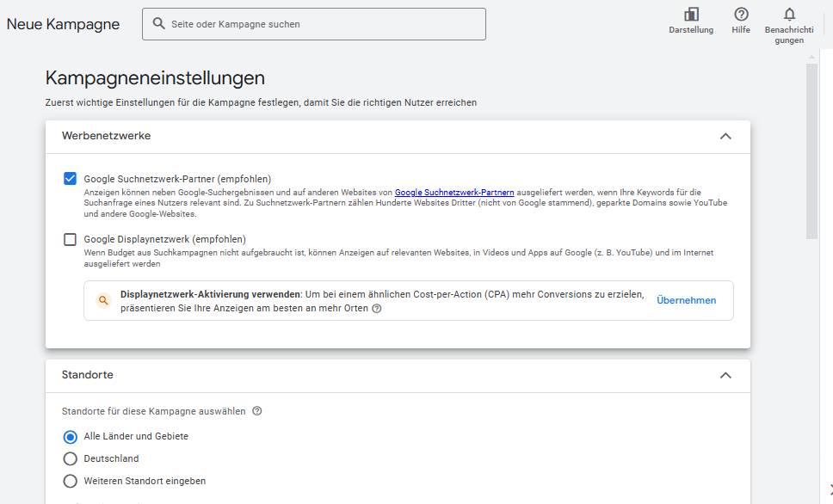Click the vertical page scrollbar

point(811,151)
